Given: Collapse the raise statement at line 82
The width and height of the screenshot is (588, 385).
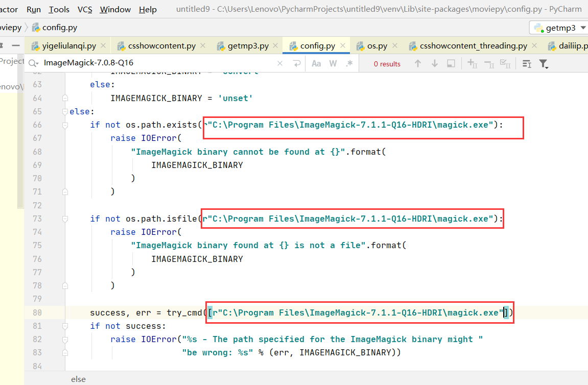Looking at the screenshot, I should tap(65, 340).
